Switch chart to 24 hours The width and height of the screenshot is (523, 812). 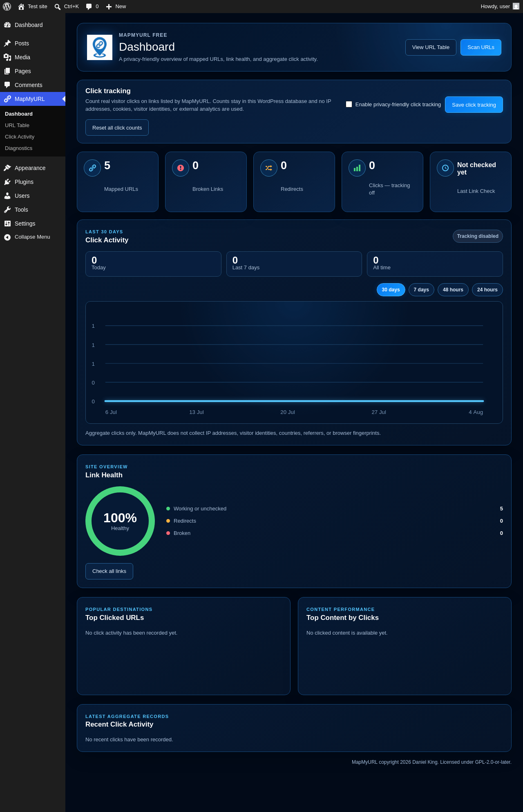coord(487,290)
